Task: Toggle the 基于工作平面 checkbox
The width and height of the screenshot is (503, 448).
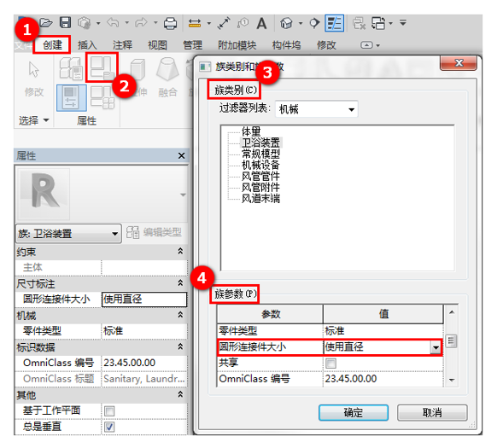Action: pyautogui.click(x=109, y=411)
